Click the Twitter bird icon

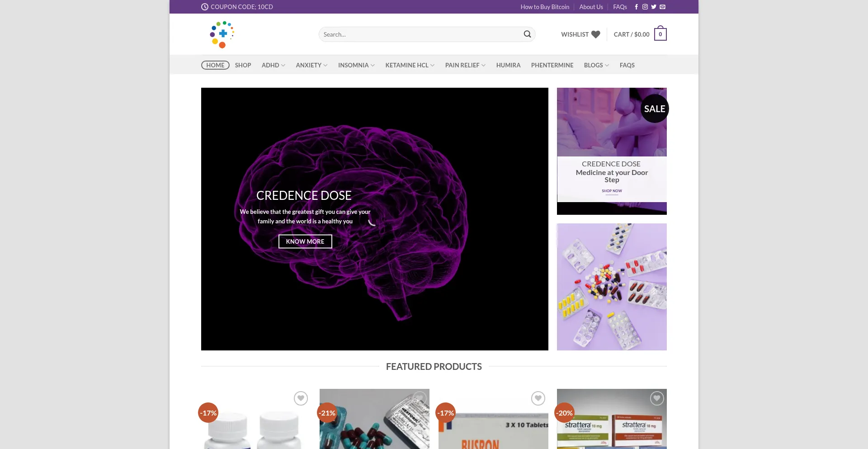pyautogui.click(x=654, y=7)
